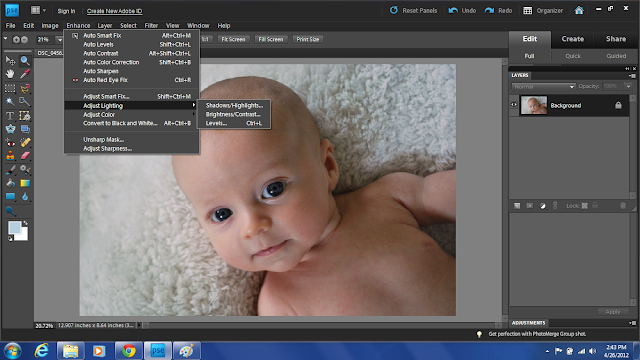This screenshot has height=360, width=640.
Task: Open the Organizer
Action: coord(543,11)
